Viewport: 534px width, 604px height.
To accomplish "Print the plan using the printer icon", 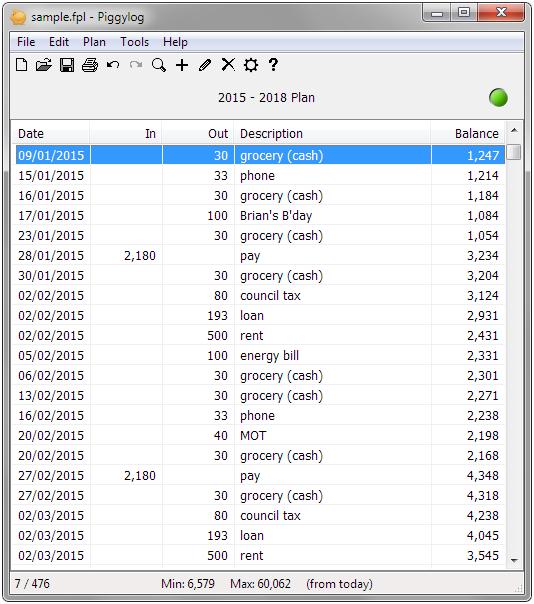I will [x=90, y=65].
